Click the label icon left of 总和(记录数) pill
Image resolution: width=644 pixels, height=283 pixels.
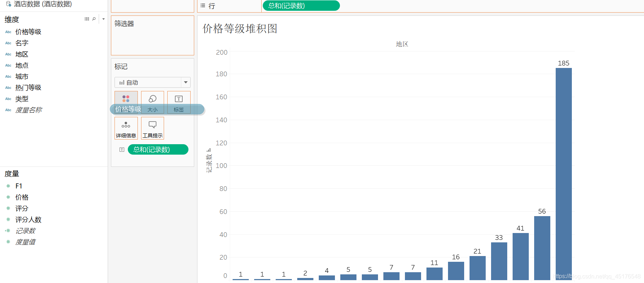click(x=122, y=150)
